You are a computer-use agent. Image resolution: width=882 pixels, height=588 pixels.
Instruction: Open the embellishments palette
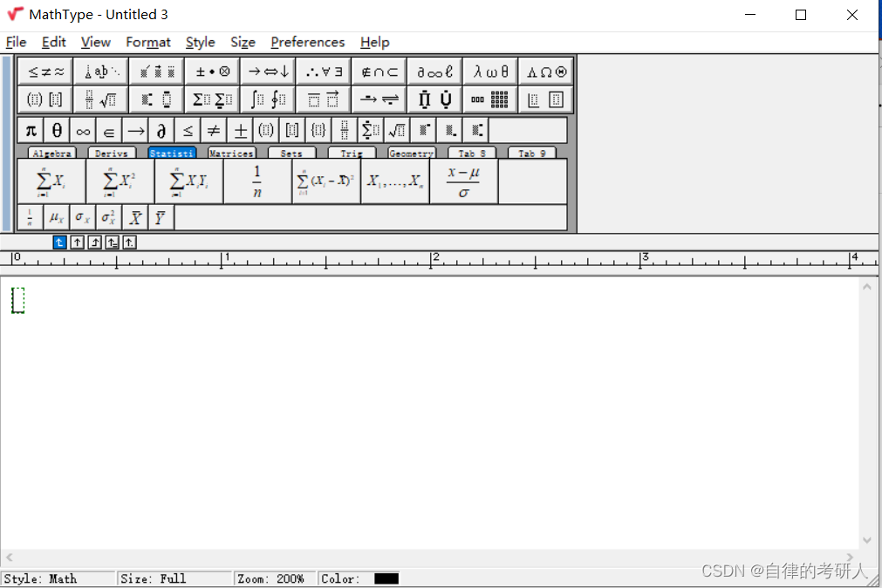[x=157, y=72]
